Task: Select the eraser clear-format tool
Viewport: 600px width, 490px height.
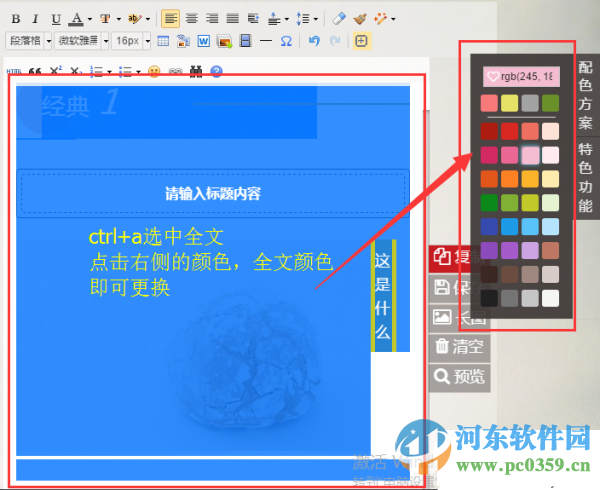Action: (339, 18)
